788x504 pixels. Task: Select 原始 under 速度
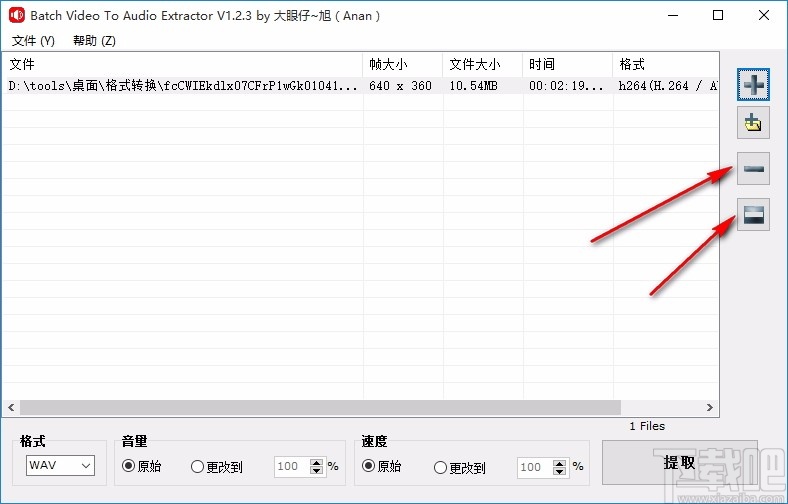(381, 466)
